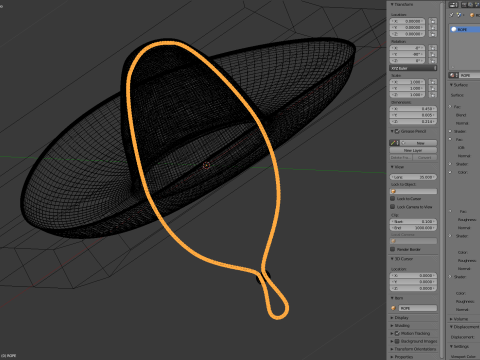Lock the Rotation Y value

click(x=433, y=54)
